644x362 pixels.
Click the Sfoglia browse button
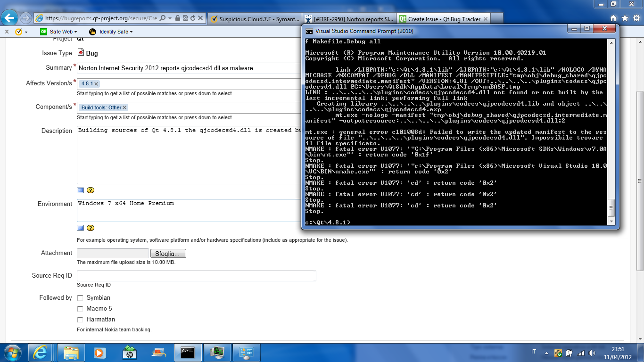pyautogui.click(x=168, y=254)
